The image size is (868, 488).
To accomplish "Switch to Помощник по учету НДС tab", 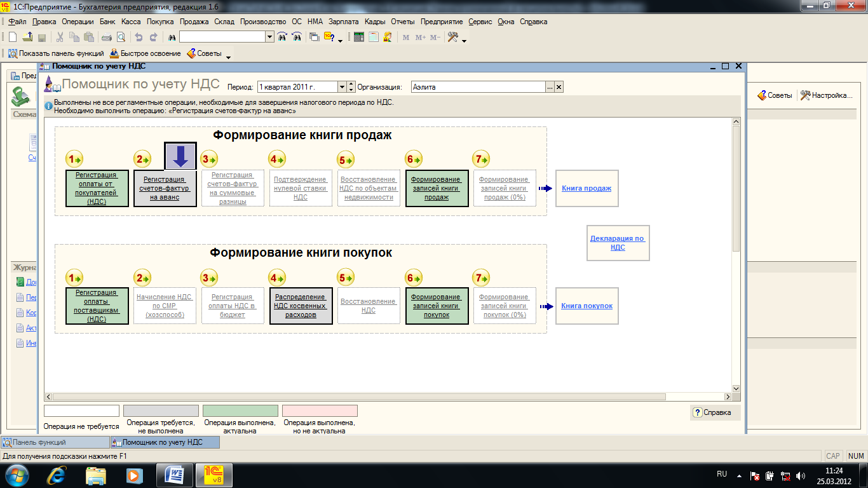I will 165,442.
